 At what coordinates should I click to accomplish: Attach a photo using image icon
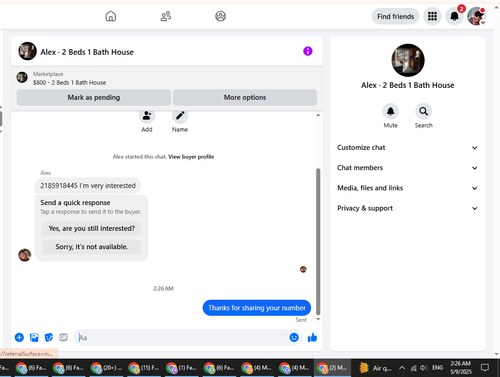(x=34, y=338)
